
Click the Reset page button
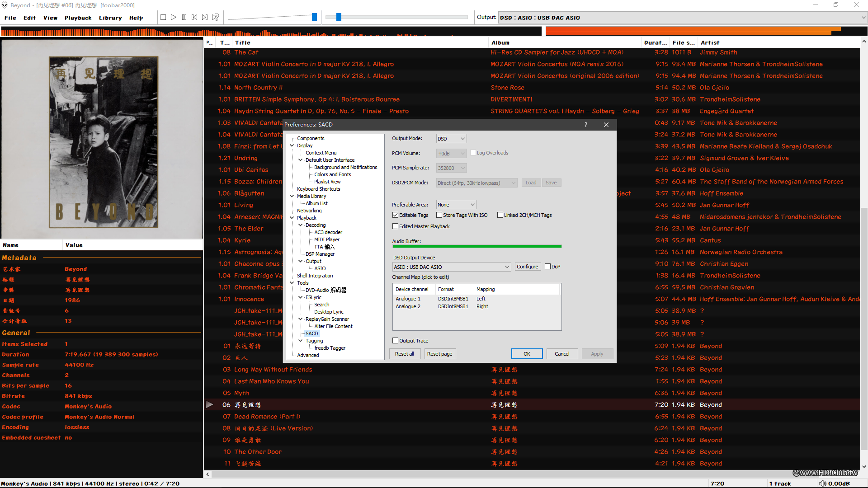(439, 354)
